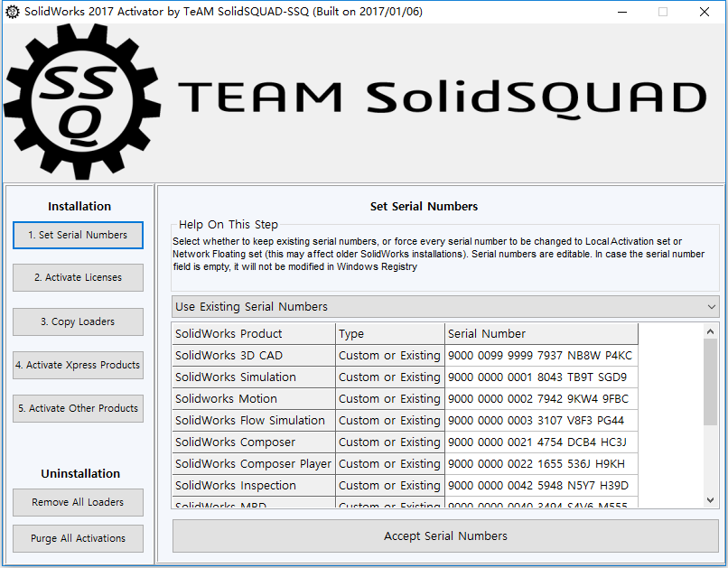This screenshot has height=568, width=728.
Task: Edit serial 9000 0000 0021 4754 DCB4 HC3J
Action: (x=541, y=442)
